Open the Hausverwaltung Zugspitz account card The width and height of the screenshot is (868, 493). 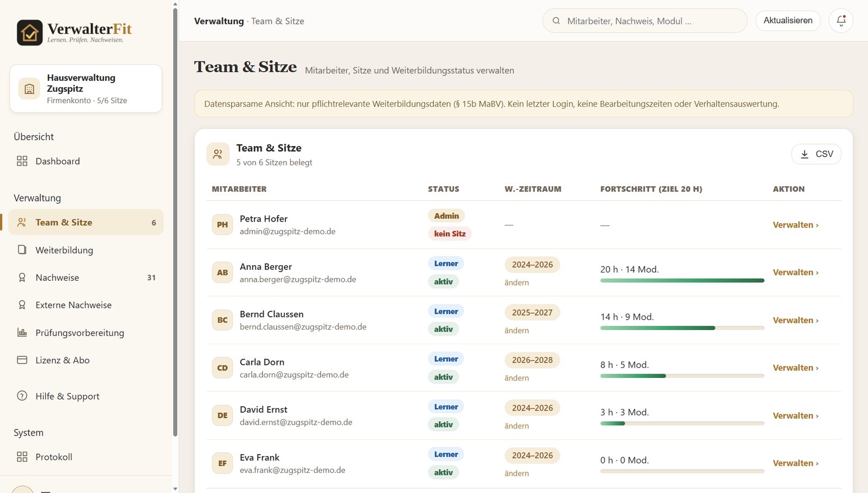coord(86,89)
